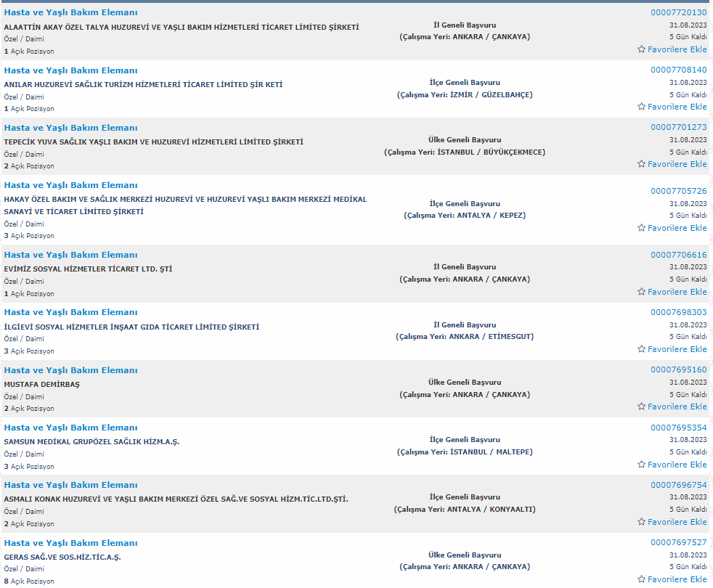Open job title above ALAATTİN AKAY company
Screen dimensions: 713x588
pos(70,12)
